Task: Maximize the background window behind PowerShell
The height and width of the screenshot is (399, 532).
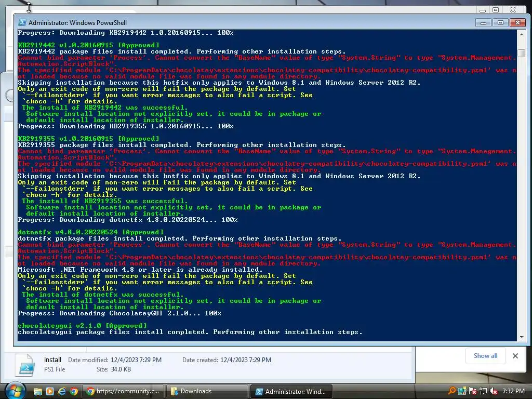Action: [496, 10]
